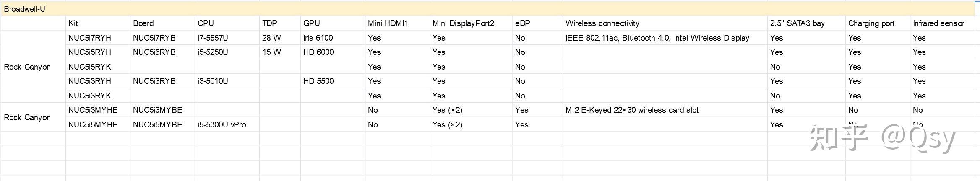Select the Broadwell-U header cell
The image size is (980, 181).
click(x=24, y=9)
